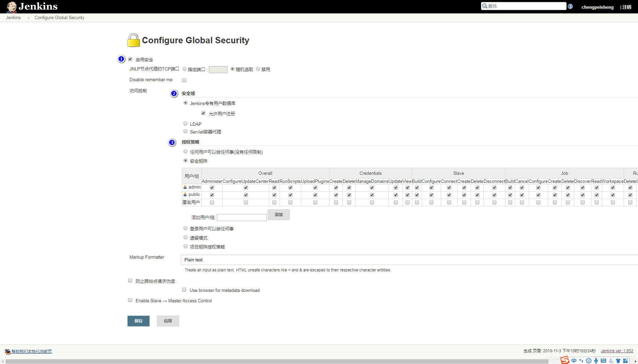
Task: Check 匿名用户 Overall Read permission checkbox
Action: point(274,202)
